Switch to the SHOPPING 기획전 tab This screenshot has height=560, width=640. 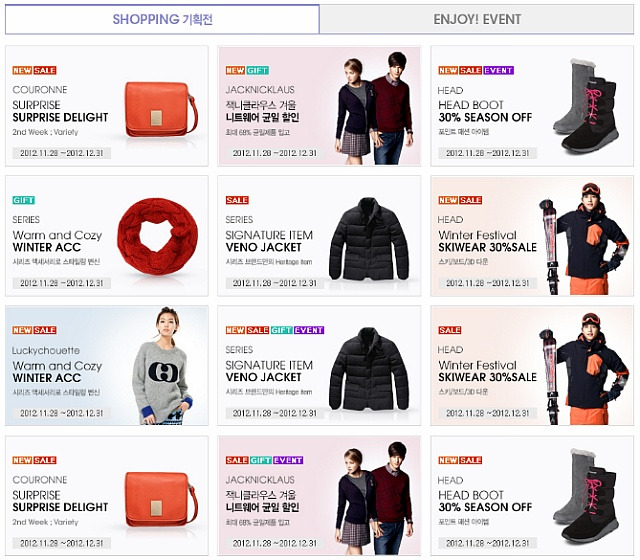[162, 19]
